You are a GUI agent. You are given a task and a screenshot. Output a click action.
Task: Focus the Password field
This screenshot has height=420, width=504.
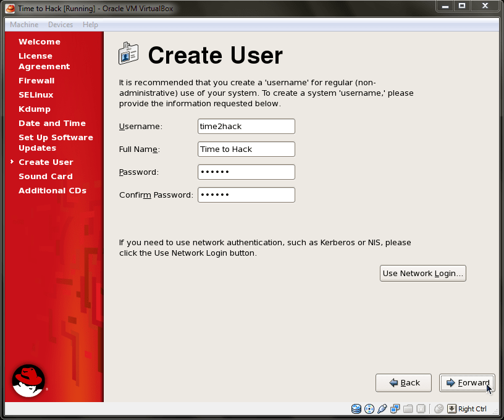coord(246,172)
